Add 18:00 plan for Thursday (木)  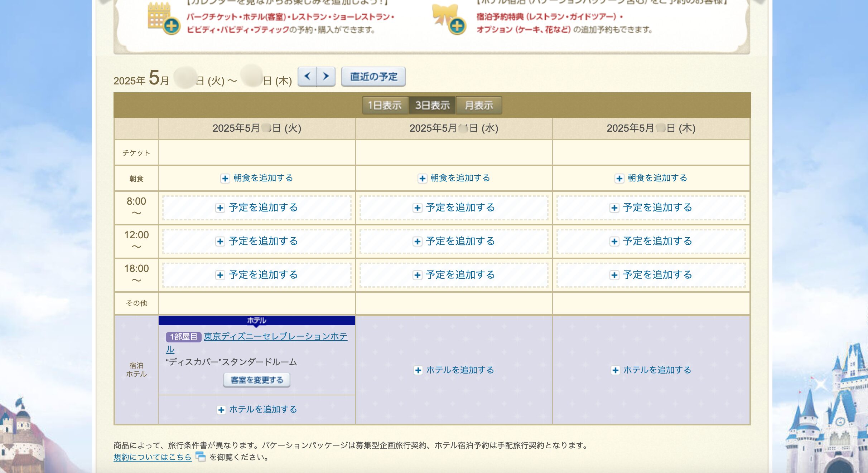pyautogui.click(x=651, y=275)
